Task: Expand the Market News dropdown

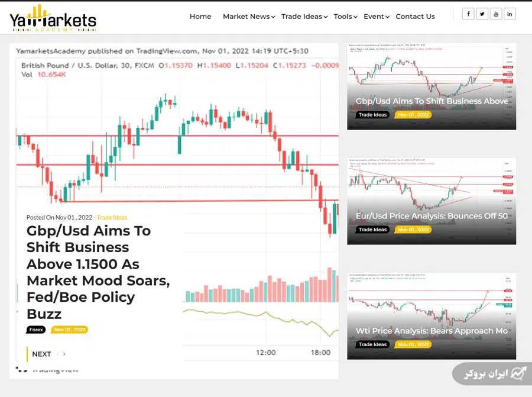Action: (248, 17)
